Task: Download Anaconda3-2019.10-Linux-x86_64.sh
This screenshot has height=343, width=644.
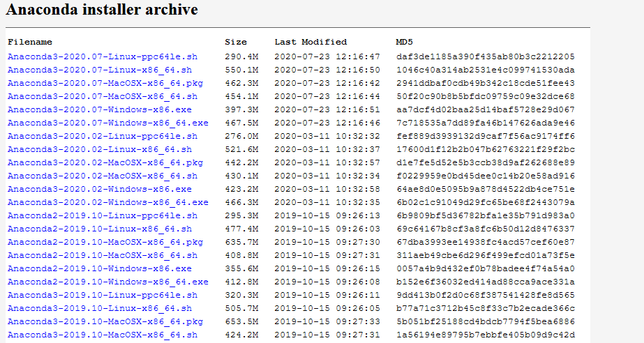Action: pyautogui.click(x=100, y=308)
